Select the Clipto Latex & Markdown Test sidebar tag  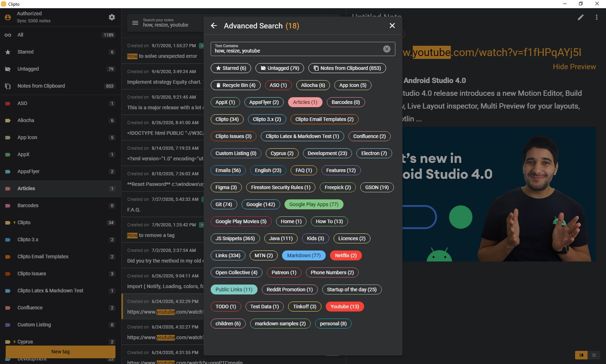[60, 291]
